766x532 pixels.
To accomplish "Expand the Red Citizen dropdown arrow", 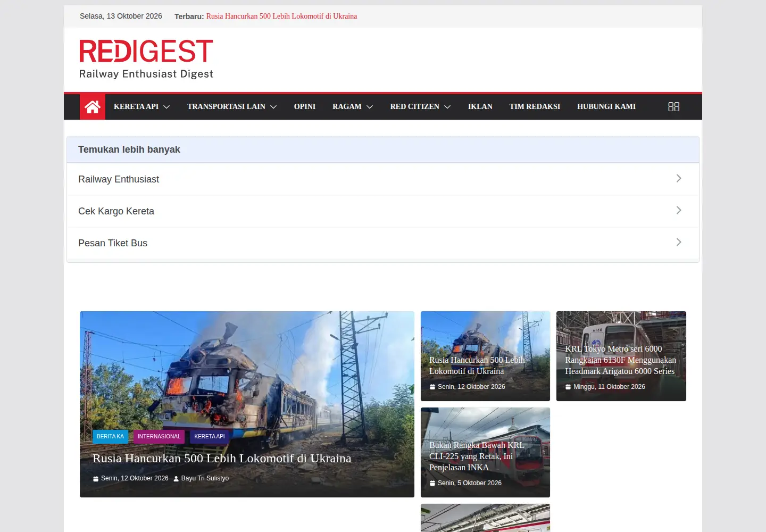I will (x=447, y=107).
